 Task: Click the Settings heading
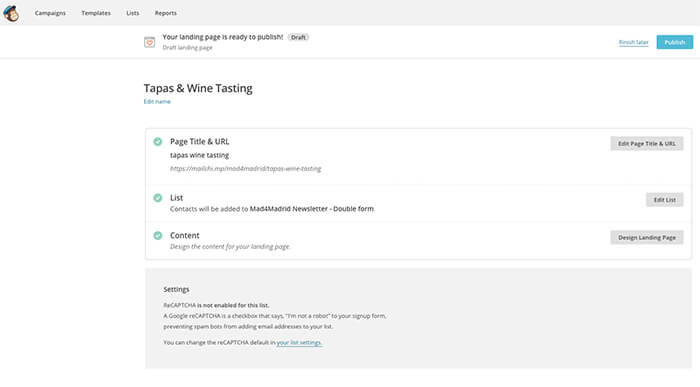tap(176, 290)
